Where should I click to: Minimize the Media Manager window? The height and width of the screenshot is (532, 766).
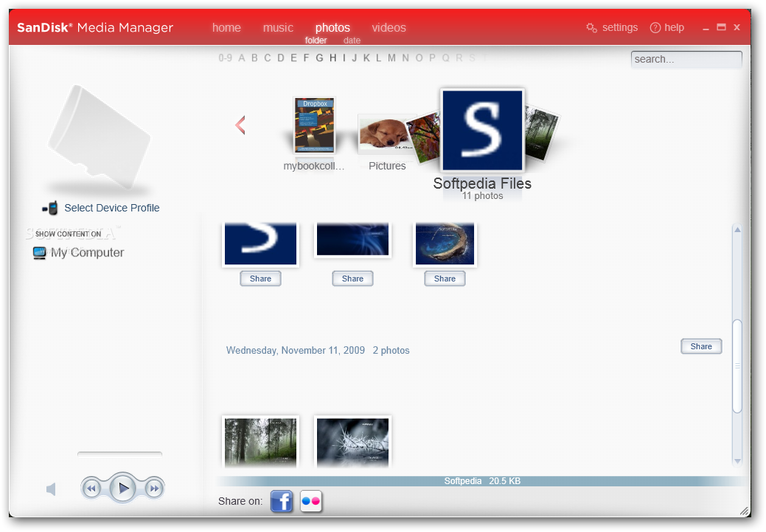pos(706,28)
